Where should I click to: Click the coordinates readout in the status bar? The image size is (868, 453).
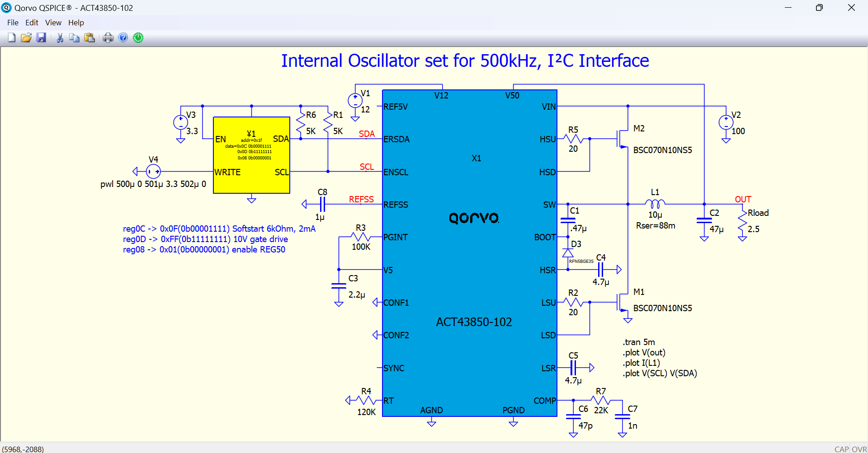click(x=23, y=449)
